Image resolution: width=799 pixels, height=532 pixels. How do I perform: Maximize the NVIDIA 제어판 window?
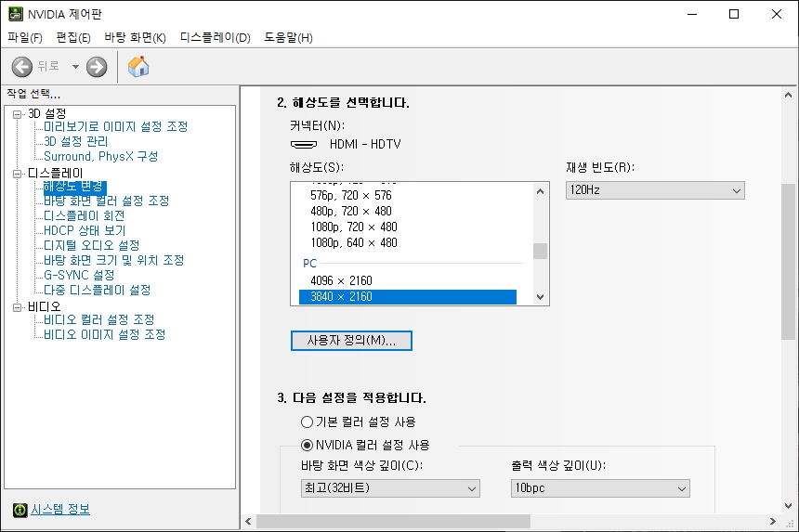734,14
